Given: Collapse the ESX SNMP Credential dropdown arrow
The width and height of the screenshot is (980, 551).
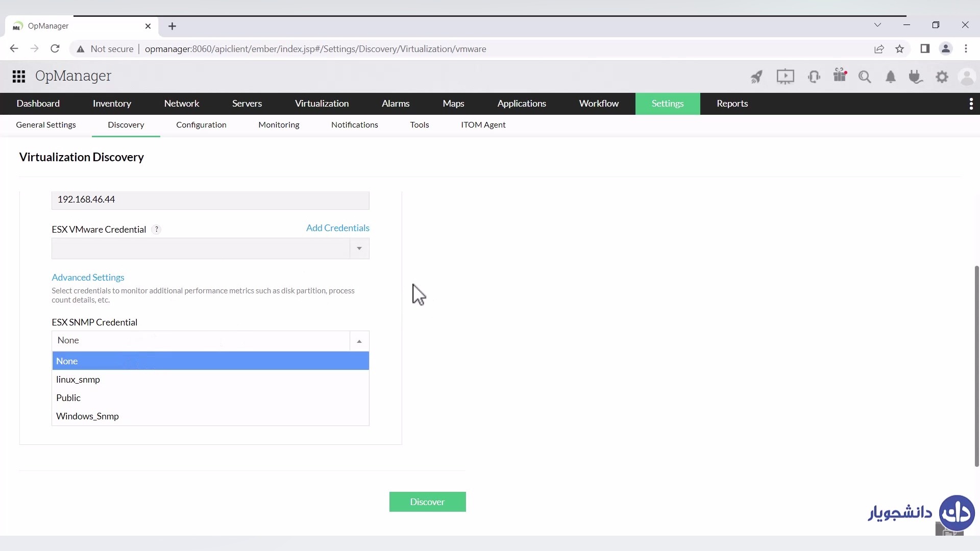Looking at the screenshot, I should click(359, 341).
